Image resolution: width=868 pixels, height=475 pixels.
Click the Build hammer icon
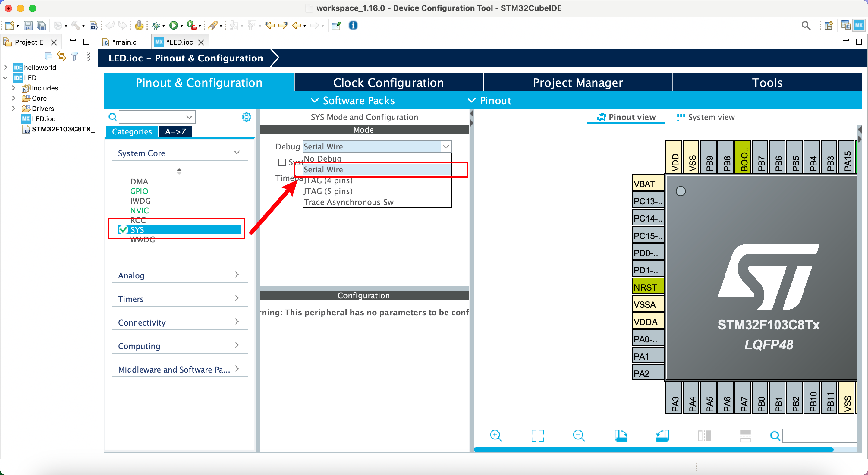point(76,25)
